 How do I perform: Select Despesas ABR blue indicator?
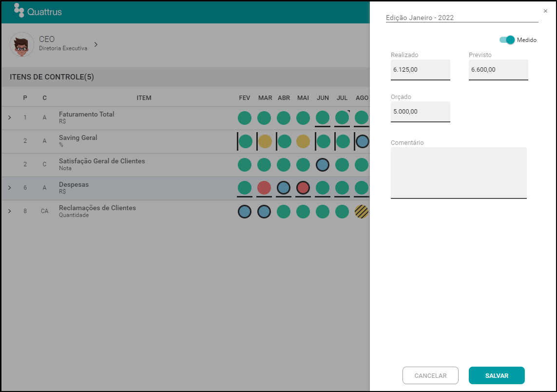tap(284, 188)
